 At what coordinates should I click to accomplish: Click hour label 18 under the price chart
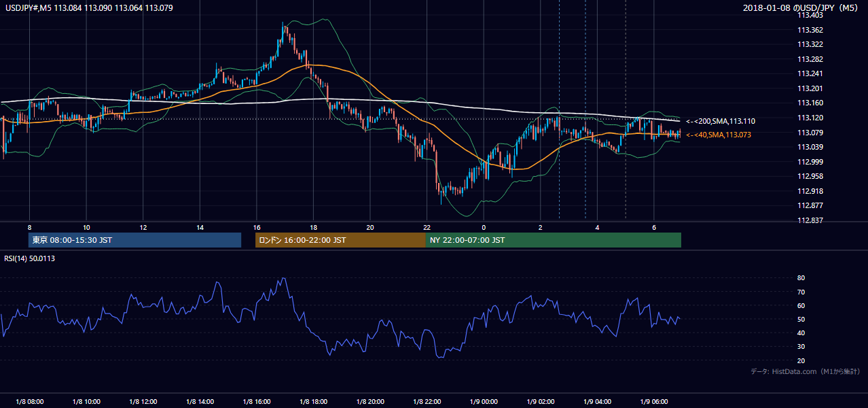[313, 227]
